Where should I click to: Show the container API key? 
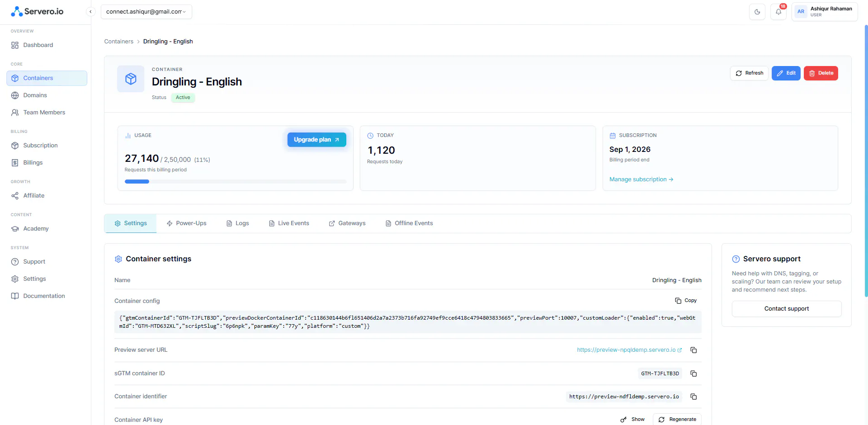pos(632,420)
